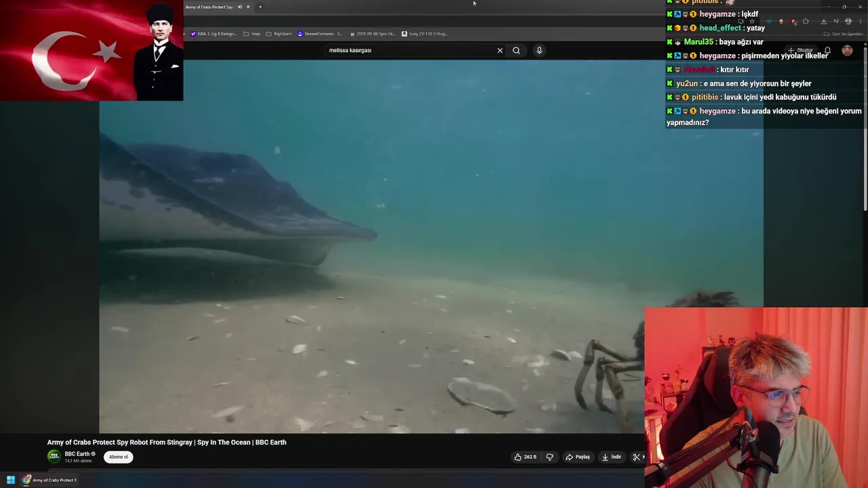
Task: Open the Tüm Yer İşaretleri folder
Action: coord(844,34)
